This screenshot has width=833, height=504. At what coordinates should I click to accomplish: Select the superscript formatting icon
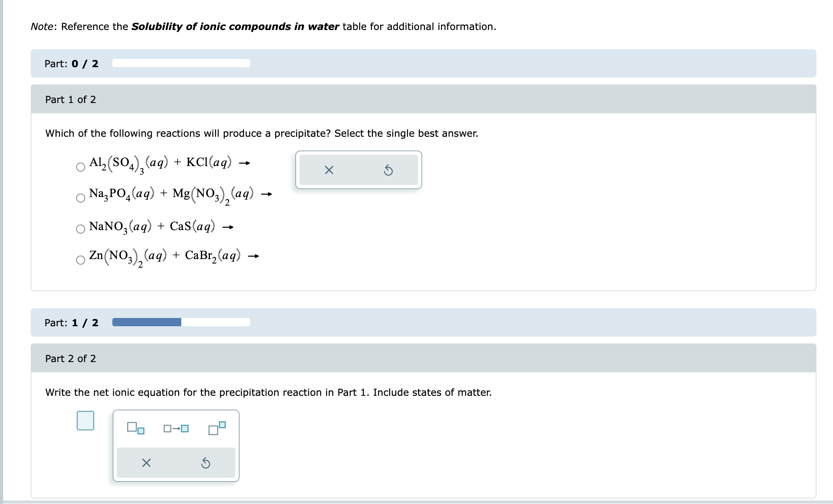click(x=216, y=427)
